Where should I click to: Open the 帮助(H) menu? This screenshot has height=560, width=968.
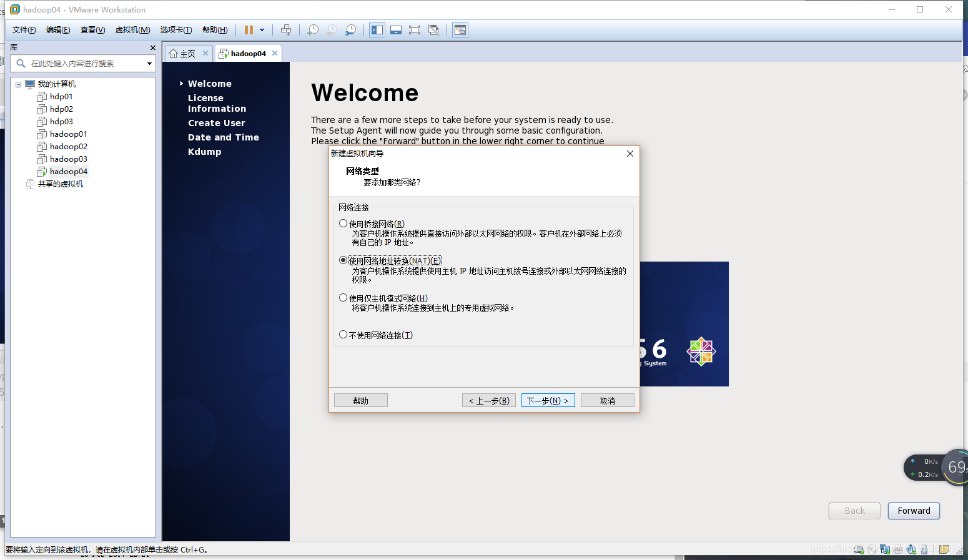pyautogui.click(x=215, y=30)
